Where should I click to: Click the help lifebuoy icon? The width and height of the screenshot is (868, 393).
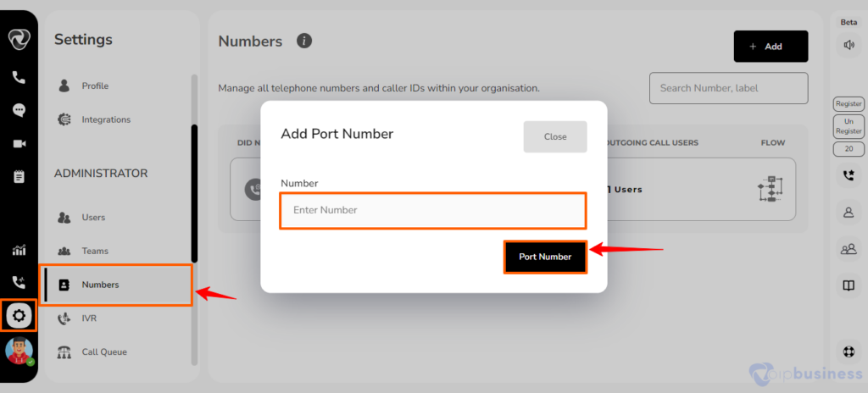click(849, 351)
